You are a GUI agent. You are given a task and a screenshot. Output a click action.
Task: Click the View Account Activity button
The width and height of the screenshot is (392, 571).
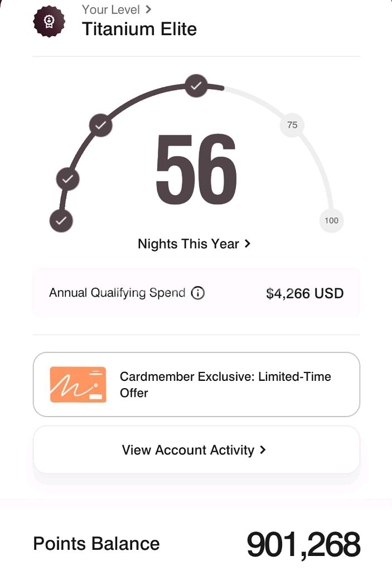(196, 450)
